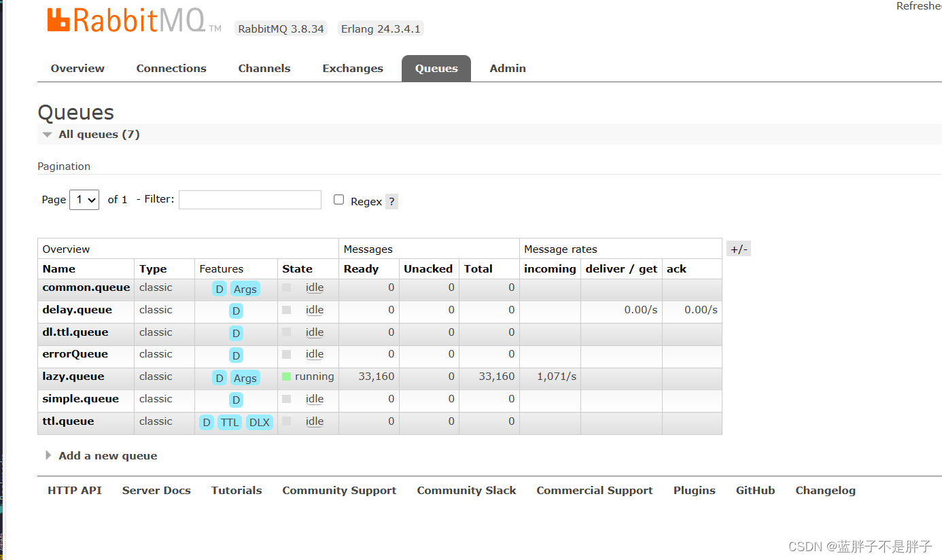Focus the Filter input field
The height and width of the screenshot is (560, 942).
coord(250,199)
